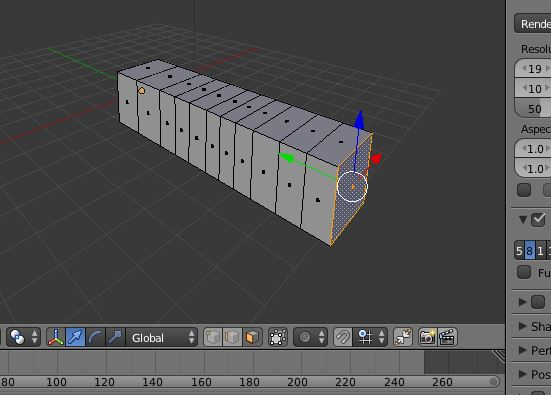The width and height of the screenshot is (551, 395).
Task: Switch to edge select mode
Action: click(232, 337)
